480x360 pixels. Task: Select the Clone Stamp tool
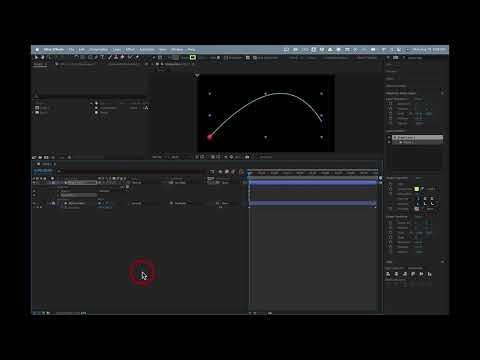tap(116, 57)
